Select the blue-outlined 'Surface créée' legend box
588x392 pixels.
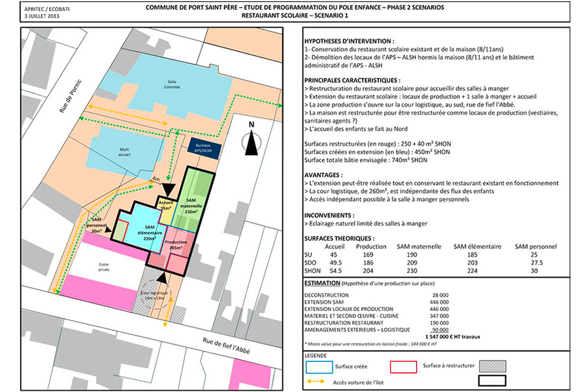[319, 367]
